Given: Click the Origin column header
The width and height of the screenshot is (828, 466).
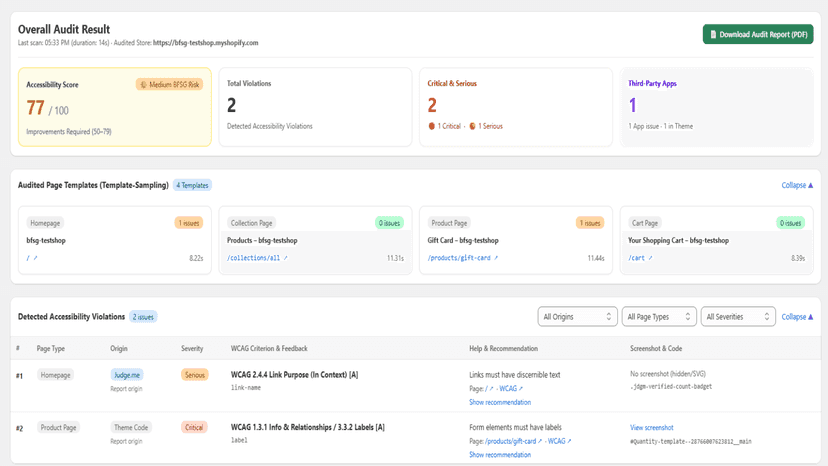Looking at the screenshot, I should [x=119, y=348].
